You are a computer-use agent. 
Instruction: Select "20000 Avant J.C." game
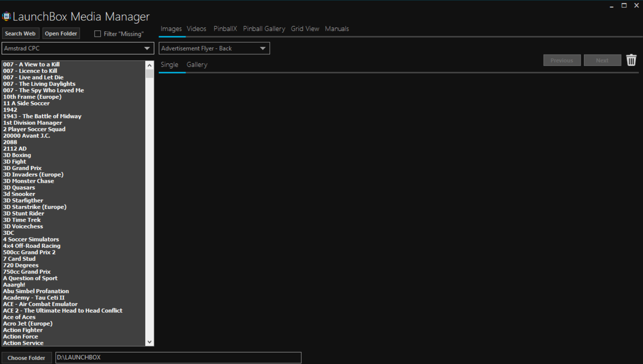[x=27, y=136]
